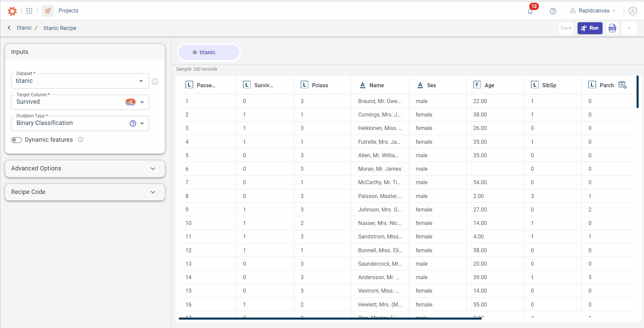
Task: Click the notifications bell icon
Action: tap(530, 11)
